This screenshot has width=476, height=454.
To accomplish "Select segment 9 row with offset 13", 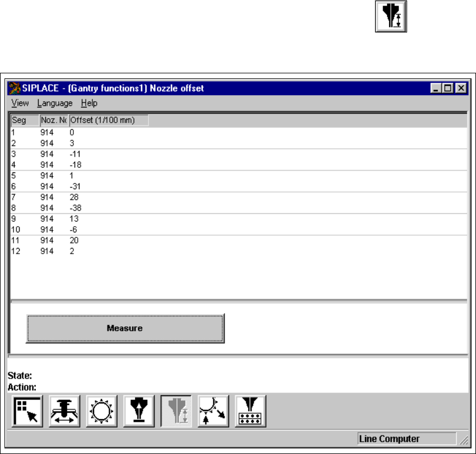I will pyautogui.click(x=239, y=218).
